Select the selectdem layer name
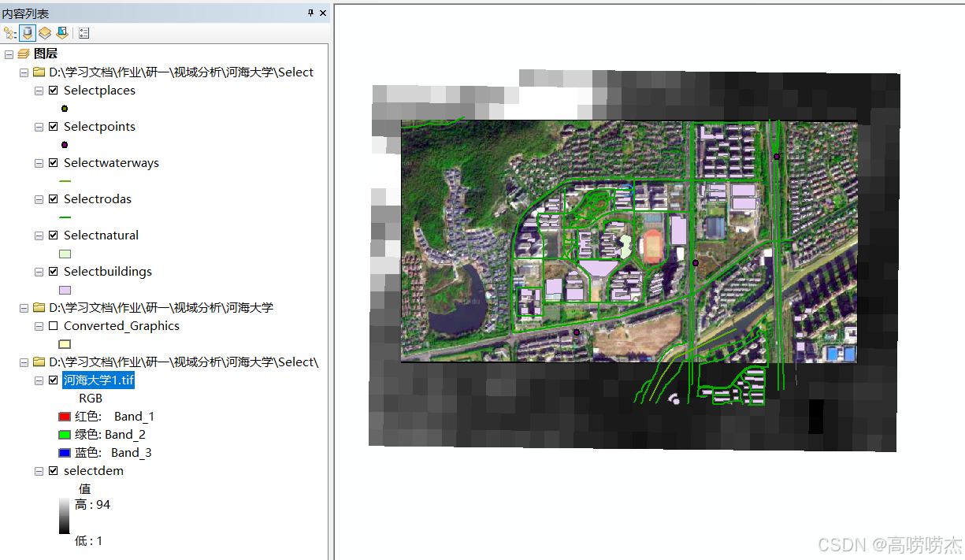 click(94, 471)
